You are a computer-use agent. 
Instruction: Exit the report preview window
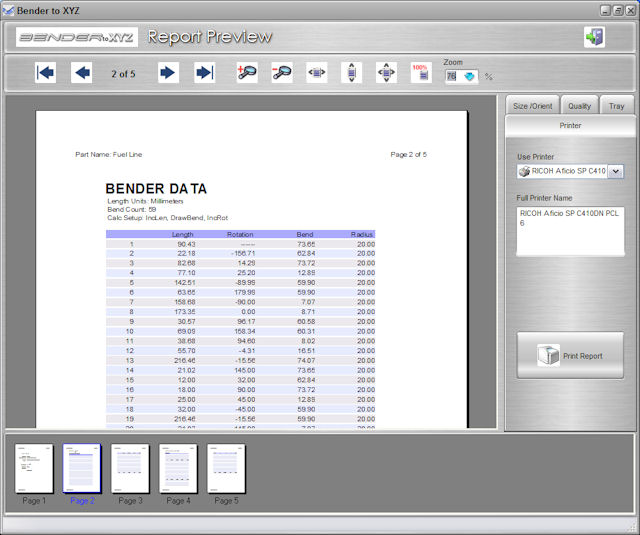(594, 37)
